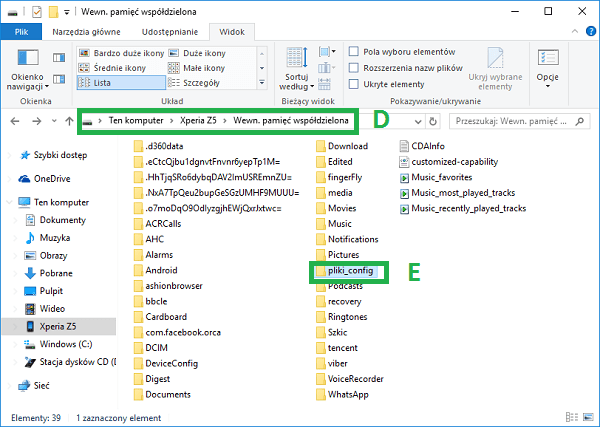Open the Sortuj według menu

[297, 69]
